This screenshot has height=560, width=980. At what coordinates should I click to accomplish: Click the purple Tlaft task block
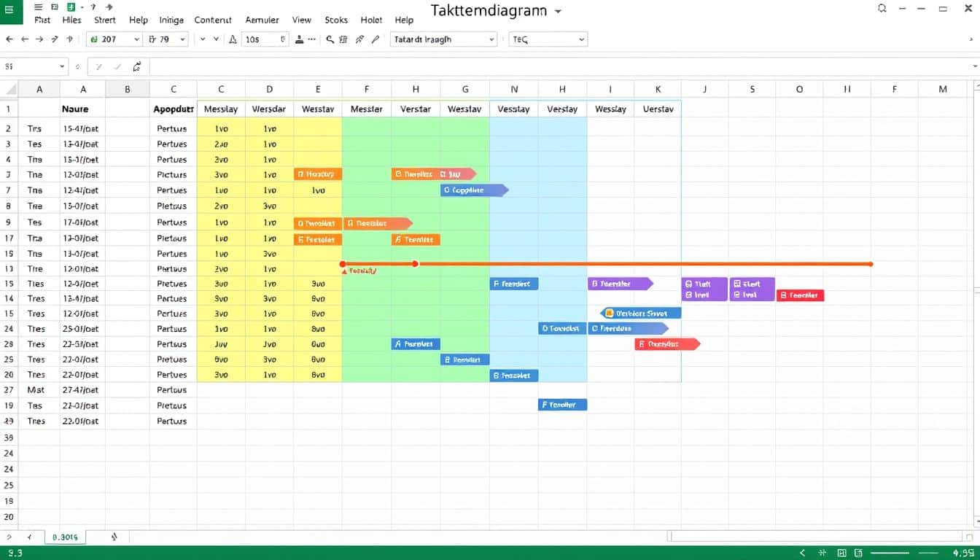pyautogui.click(x=704, y=289)
